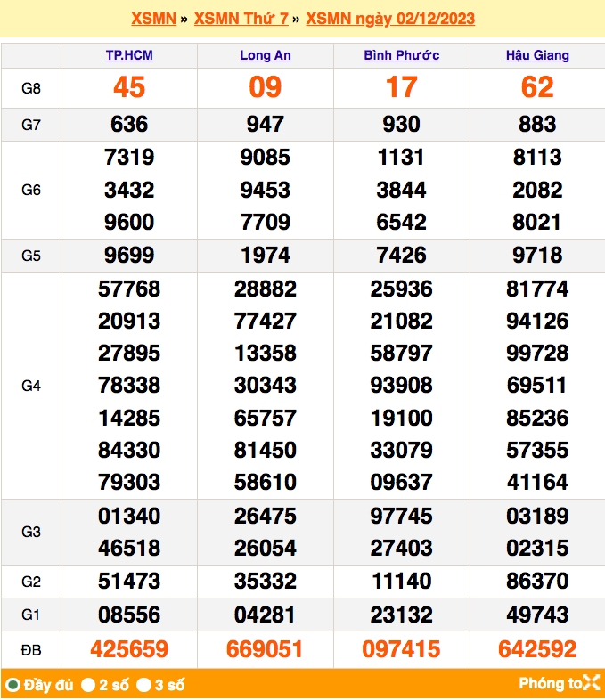Click G6 number 2082

(x=537, y=190)
